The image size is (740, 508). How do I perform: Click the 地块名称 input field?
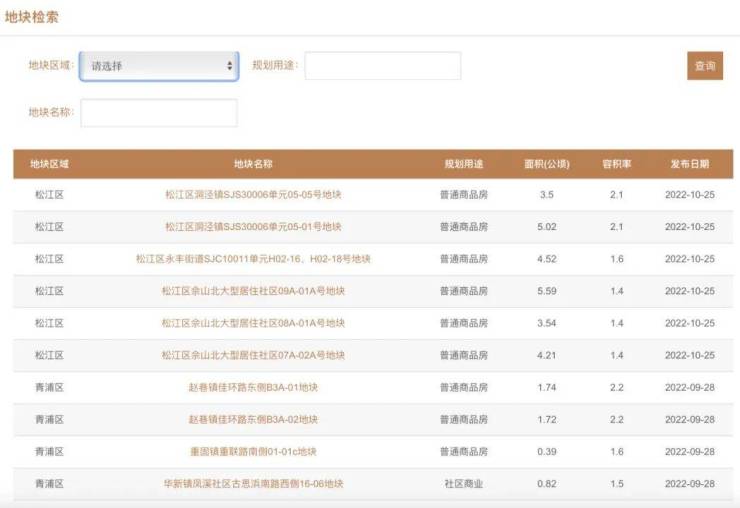click(x=158, y=113)
